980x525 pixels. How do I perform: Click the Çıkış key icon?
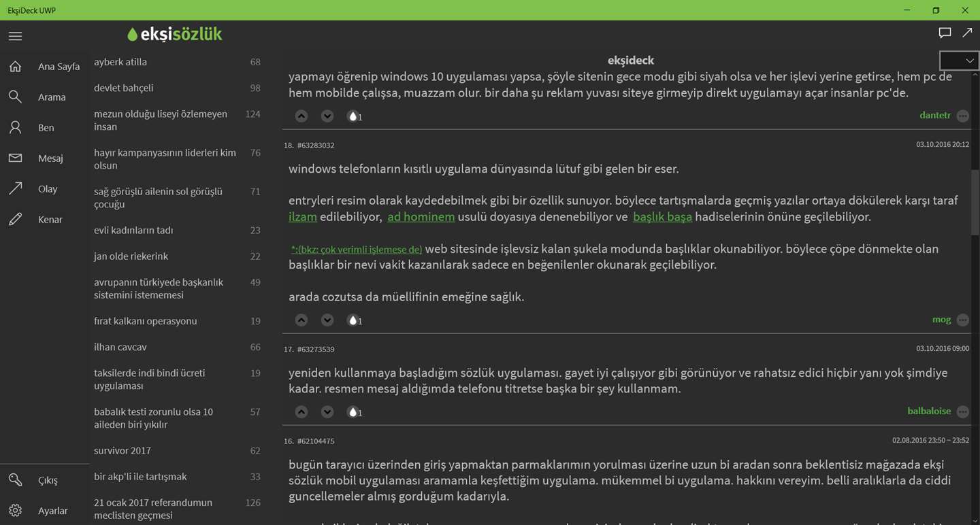(15, 480)
